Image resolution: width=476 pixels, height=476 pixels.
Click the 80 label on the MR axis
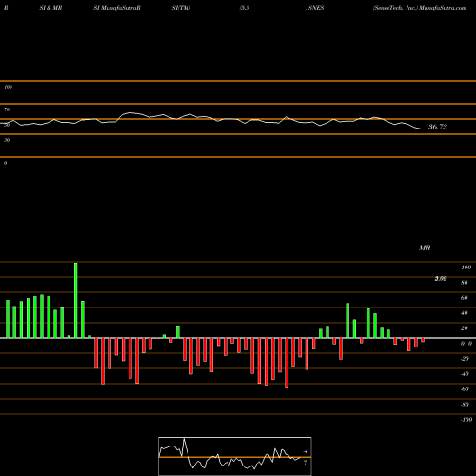click(465, 283)
